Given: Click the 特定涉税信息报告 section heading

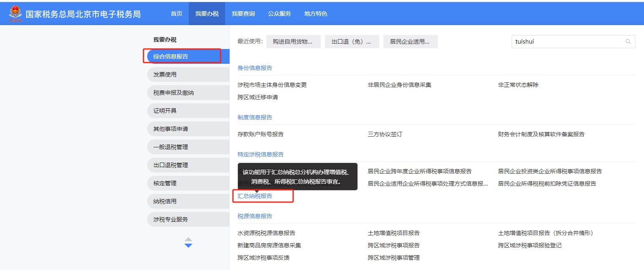Looking at the screenshot, I should click(x=261, y=154).
